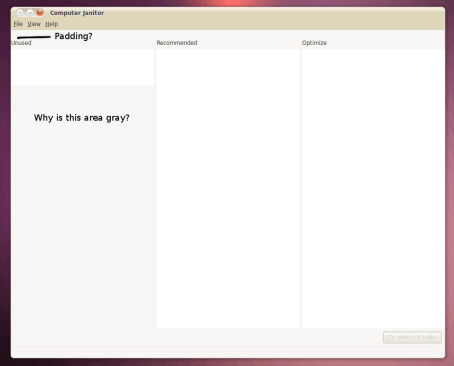This screenshot has width=454, height=366.
Task: Close the Computer Janitor window
Action: point(40,13)
